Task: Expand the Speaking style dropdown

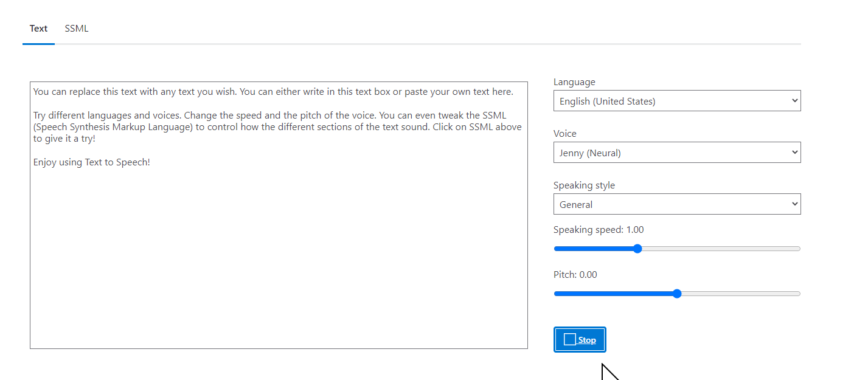Action: tap(677, 204)
